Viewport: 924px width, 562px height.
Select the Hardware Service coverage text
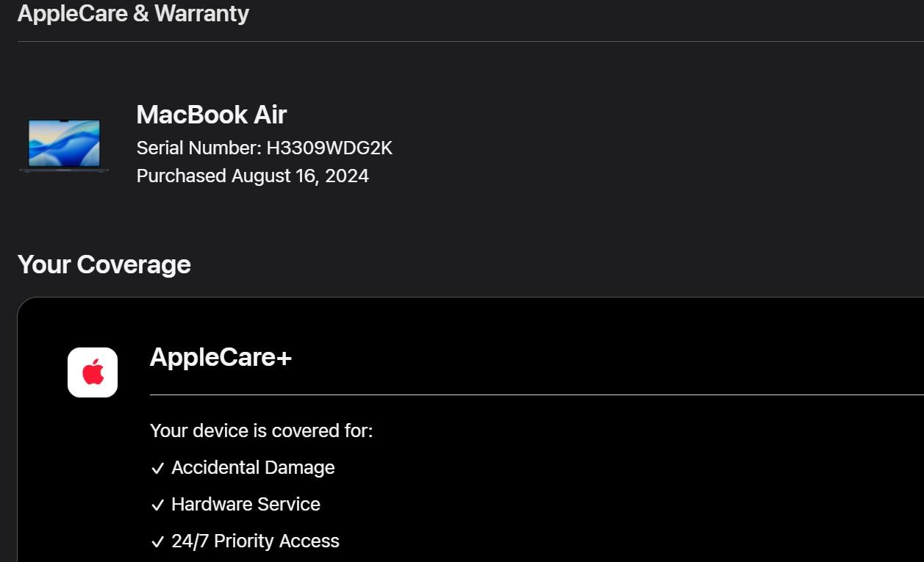[246, 505]
